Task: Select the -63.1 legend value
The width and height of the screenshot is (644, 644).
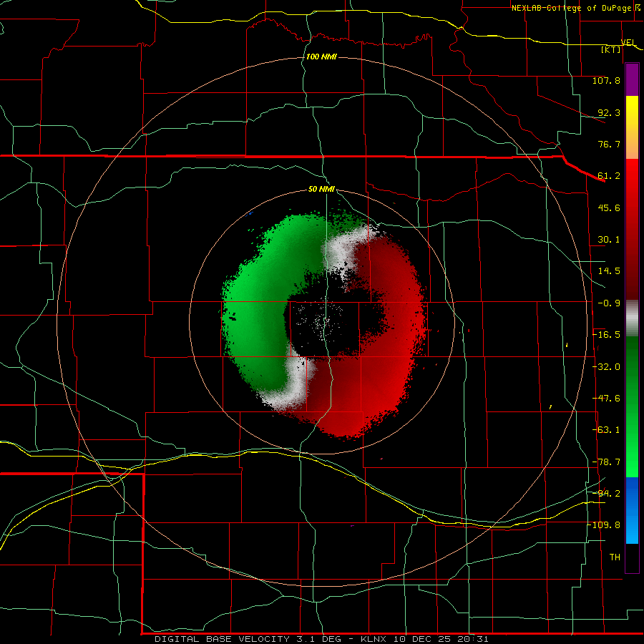Action: (x=606, y=430)
